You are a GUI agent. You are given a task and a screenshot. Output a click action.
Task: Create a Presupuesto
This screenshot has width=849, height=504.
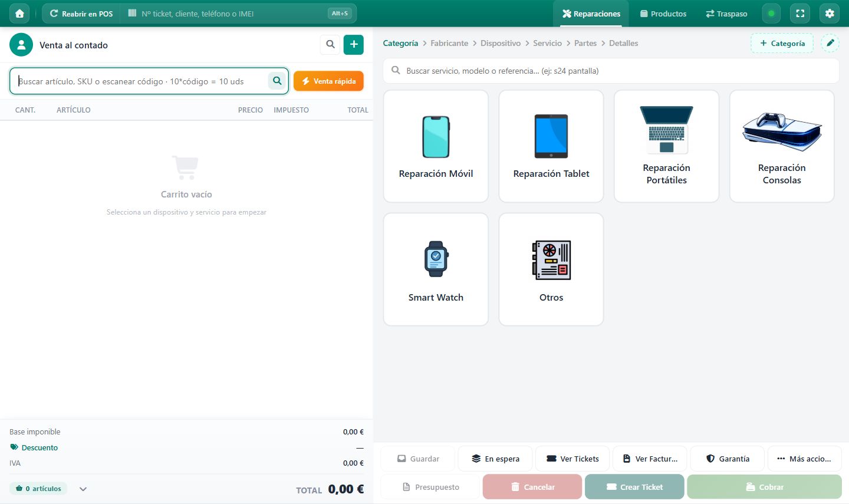click(430, 487)
